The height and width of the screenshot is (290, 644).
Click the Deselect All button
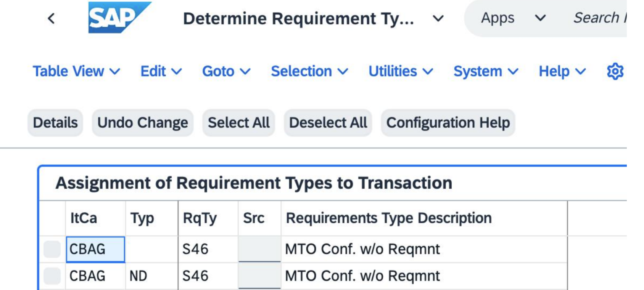tap(328, 123)
